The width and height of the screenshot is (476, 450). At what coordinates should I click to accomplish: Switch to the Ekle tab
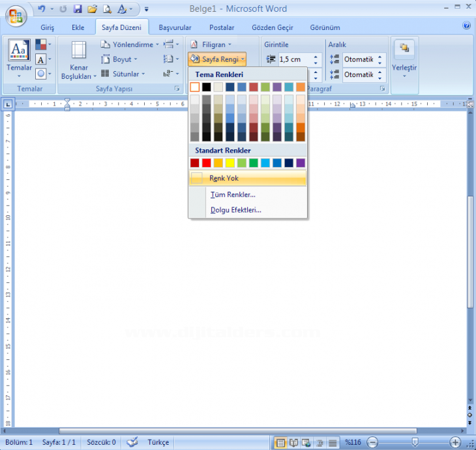(78, 27)
